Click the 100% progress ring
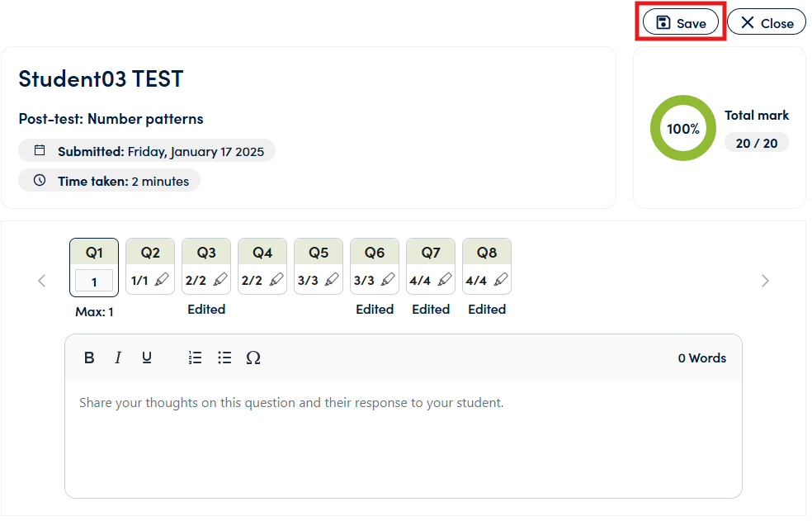 [683, 128]
